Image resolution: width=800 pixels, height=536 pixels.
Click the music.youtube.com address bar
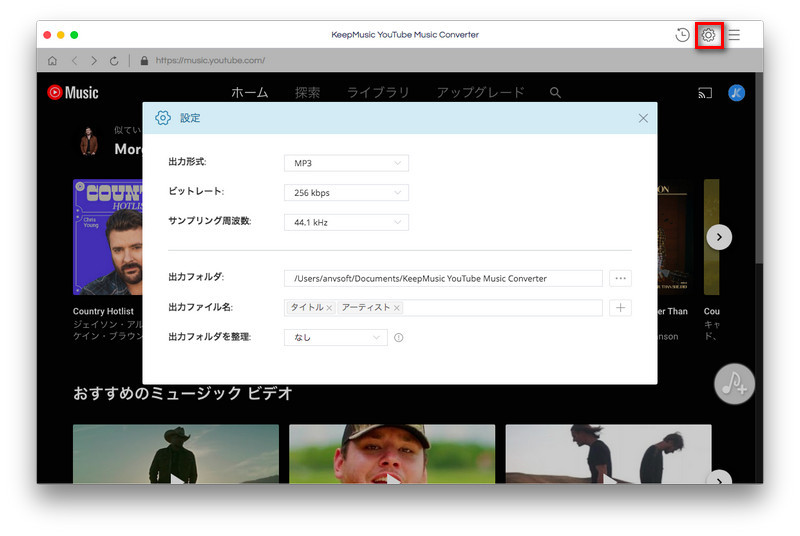click(210, 61)
